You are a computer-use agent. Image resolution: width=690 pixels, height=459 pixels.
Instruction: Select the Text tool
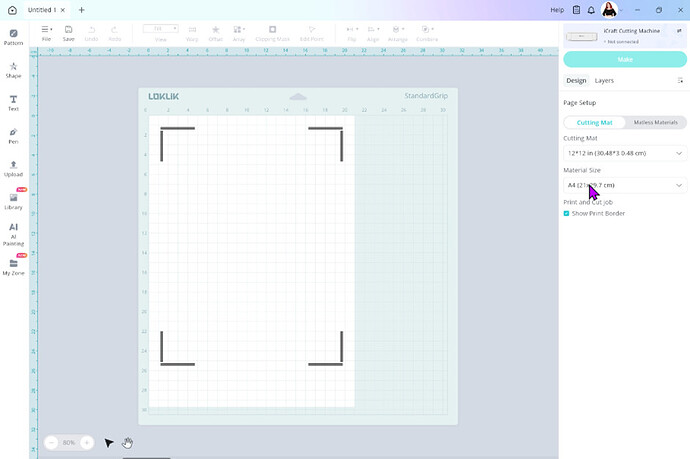coord(13,102)
